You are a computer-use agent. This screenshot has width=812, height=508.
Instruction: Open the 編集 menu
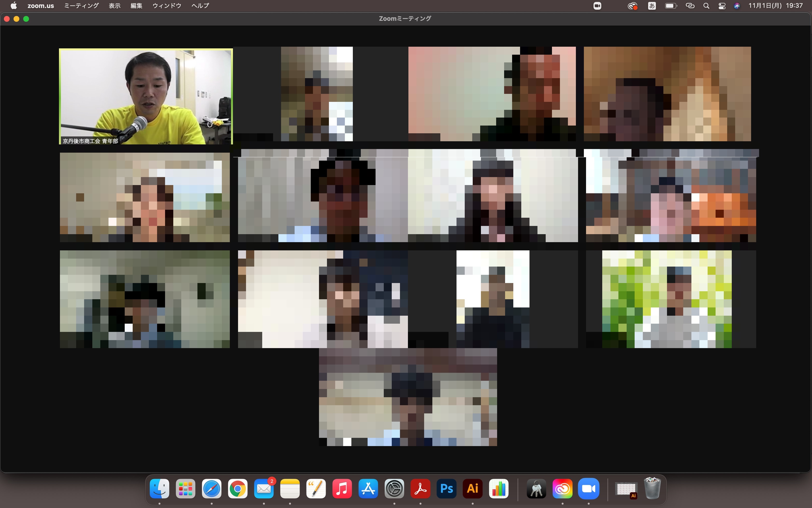pos(137,6)
